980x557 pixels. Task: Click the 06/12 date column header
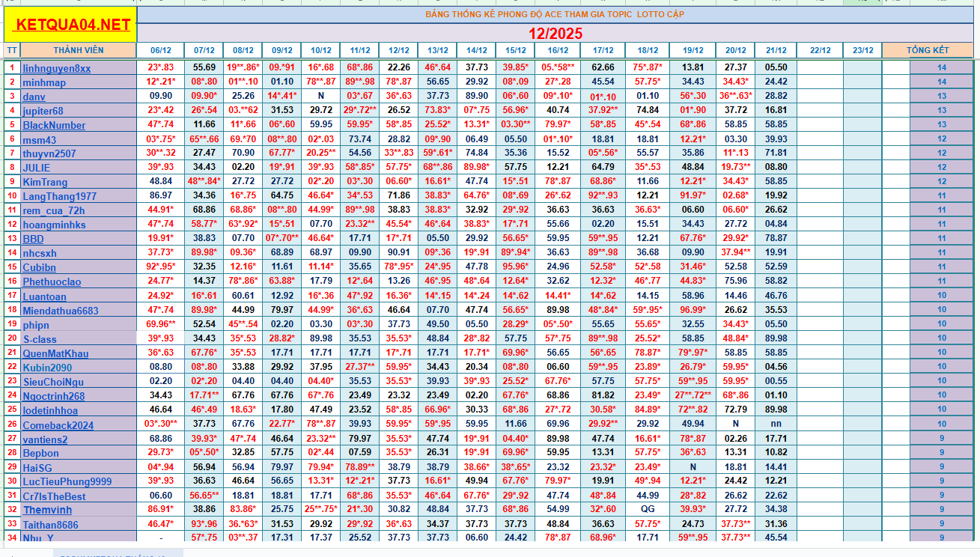[161, 50]
